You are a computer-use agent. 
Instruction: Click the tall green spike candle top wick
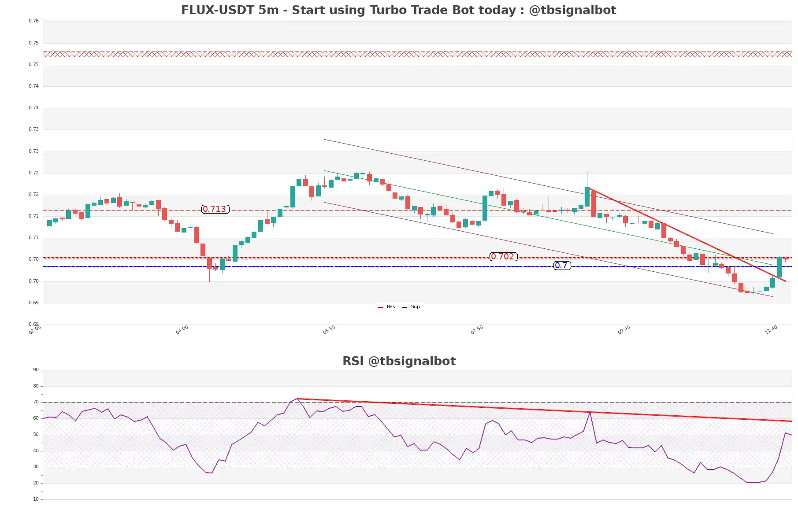587,179
